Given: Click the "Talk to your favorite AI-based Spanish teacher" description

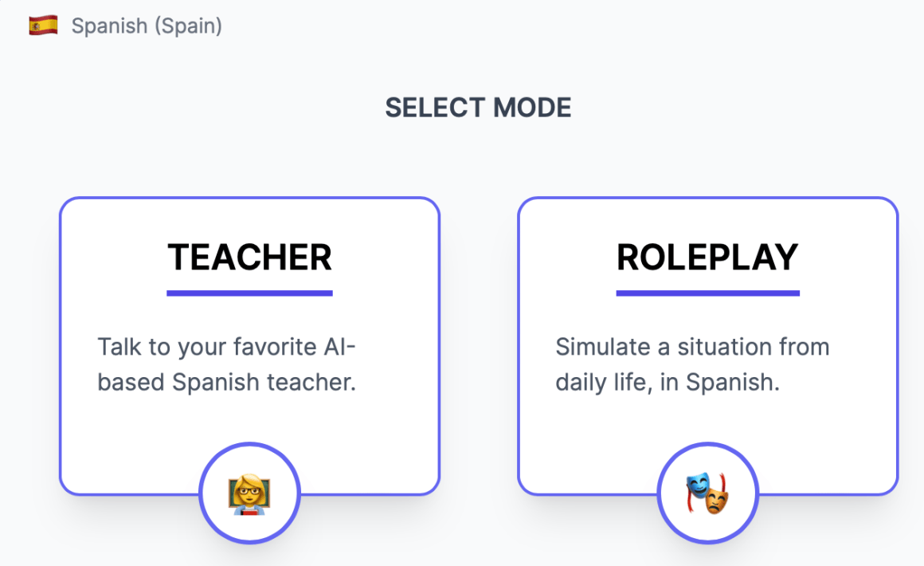Looking at the screenshot, I should tap(227, 365).
